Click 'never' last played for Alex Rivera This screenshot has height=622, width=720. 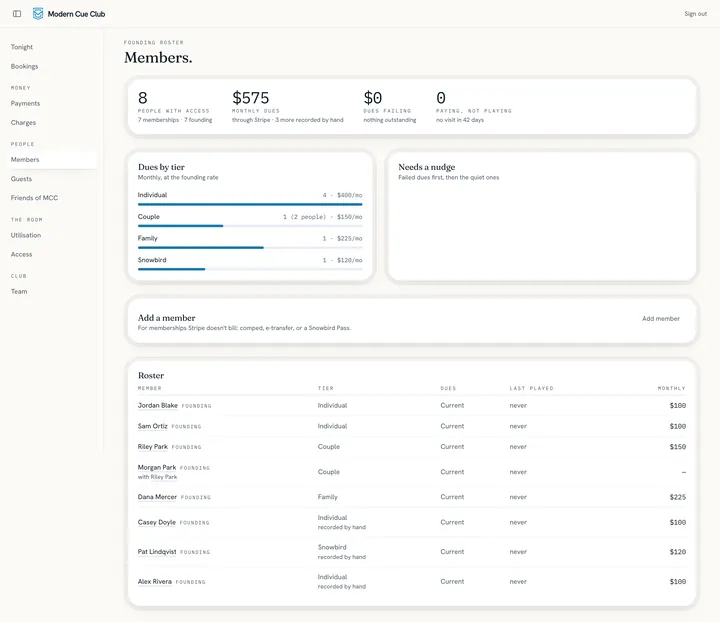click(x=518, y=582)
